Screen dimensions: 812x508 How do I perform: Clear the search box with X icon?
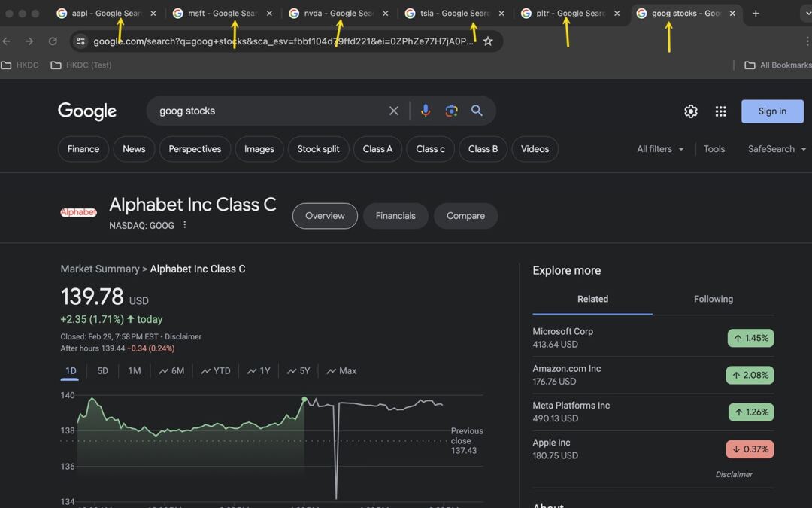tap(393, 111)
